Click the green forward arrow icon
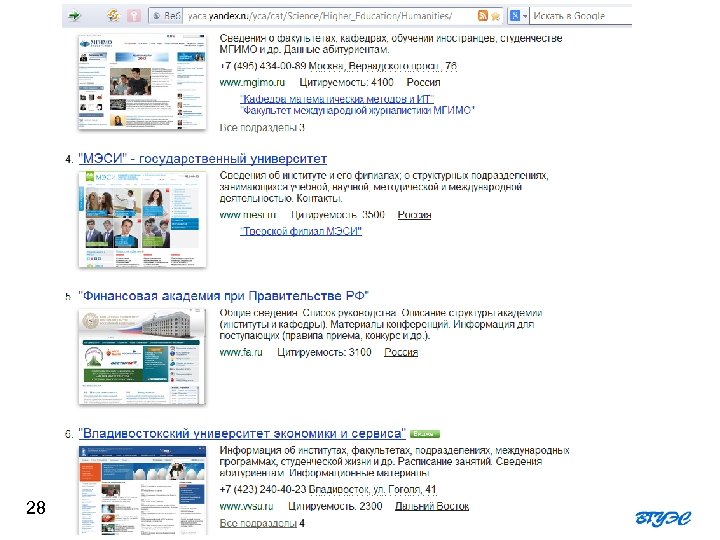Viewport: 720px width, 540px height. click(x=73, y=16)
